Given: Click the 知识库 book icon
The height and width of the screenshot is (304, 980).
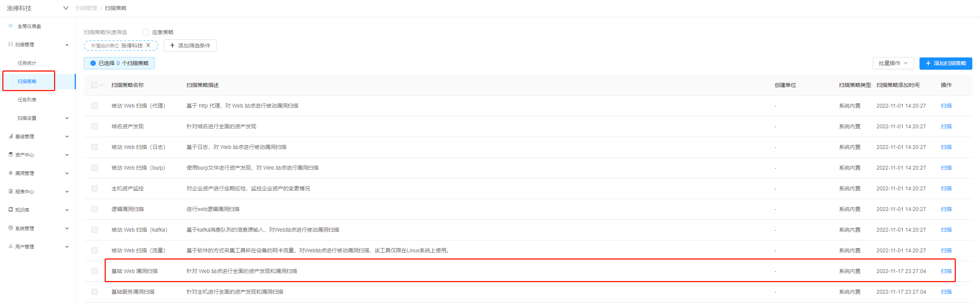Looking at the screenshot, I should click(11, 210).
